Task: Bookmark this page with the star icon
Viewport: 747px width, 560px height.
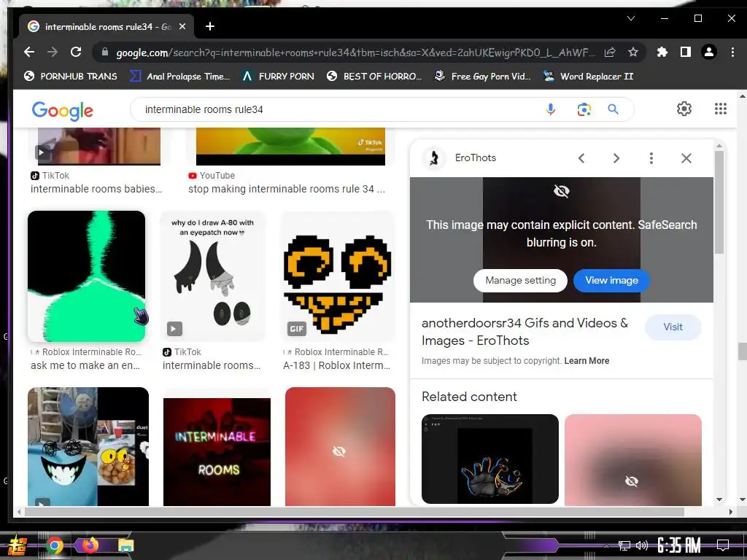Action: [x=632, y=52]
